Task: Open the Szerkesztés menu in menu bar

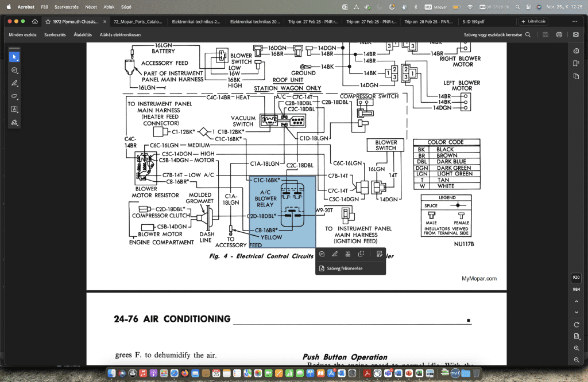Action: point(67,6)
